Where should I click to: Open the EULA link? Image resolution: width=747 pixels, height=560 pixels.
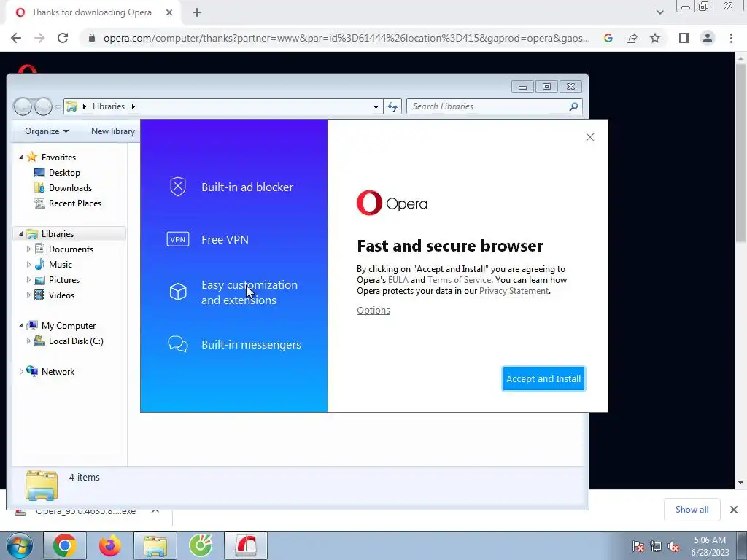(398, 280)
